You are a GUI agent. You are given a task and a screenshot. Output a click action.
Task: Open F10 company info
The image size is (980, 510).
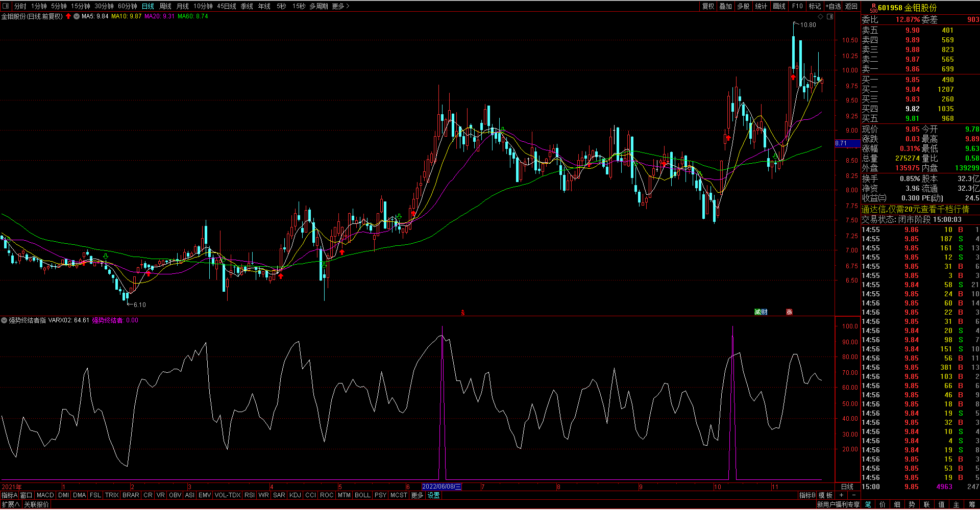[x=797, y=6]
